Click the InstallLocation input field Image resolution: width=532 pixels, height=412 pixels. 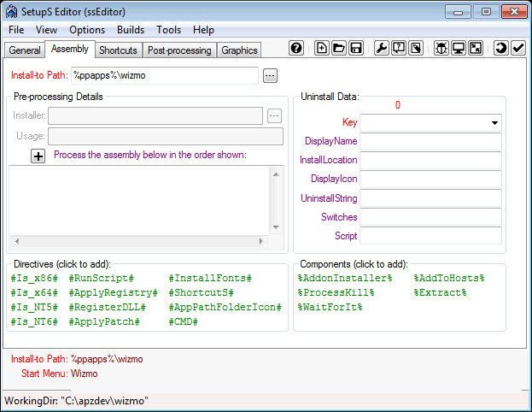[430, 161]
